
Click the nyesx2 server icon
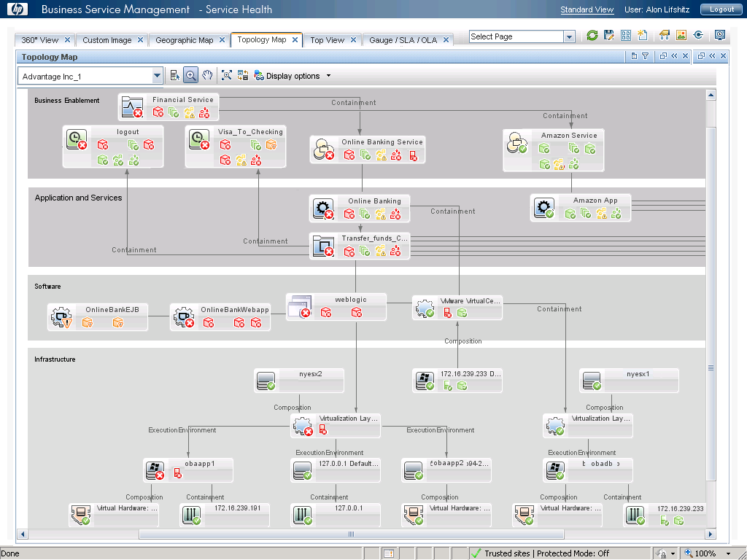coord(266,381)
